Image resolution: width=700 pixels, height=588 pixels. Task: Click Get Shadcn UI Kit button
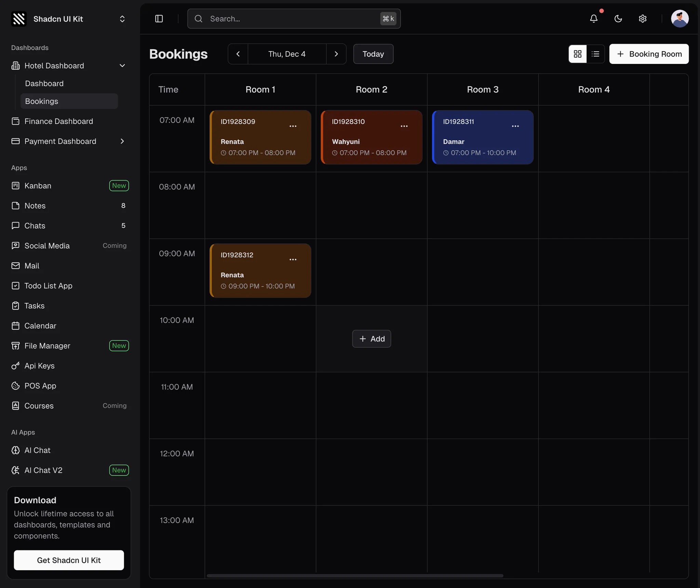coord(69,560)
